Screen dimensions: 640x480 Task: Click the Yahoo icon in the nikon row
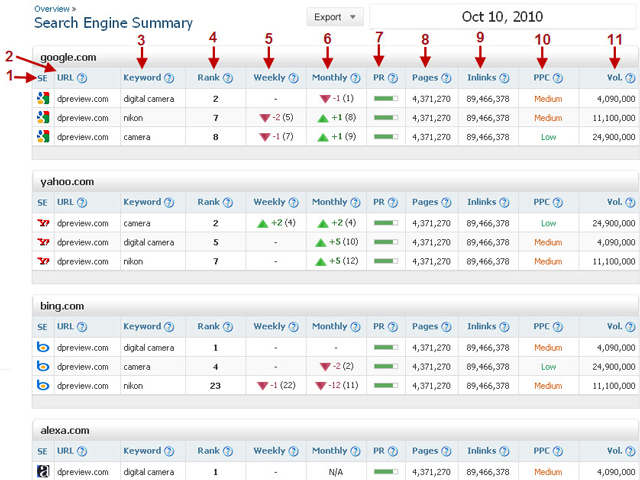point(42,261)
